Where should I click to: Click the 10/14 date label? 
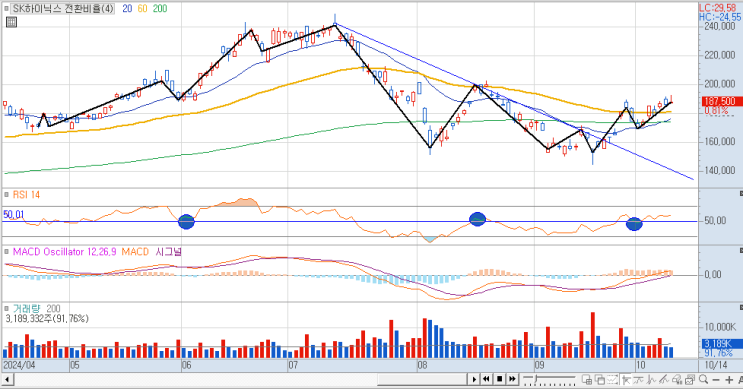tap(716, 365)
